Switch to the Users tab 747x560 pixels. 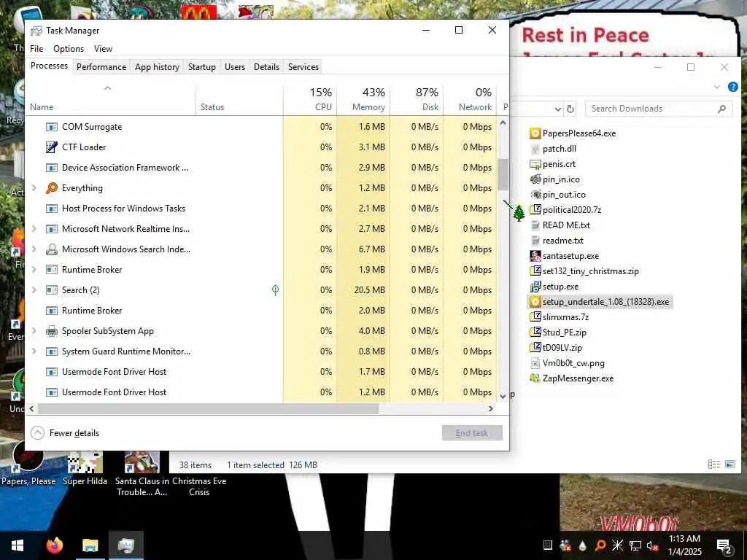tap(235, 67)
